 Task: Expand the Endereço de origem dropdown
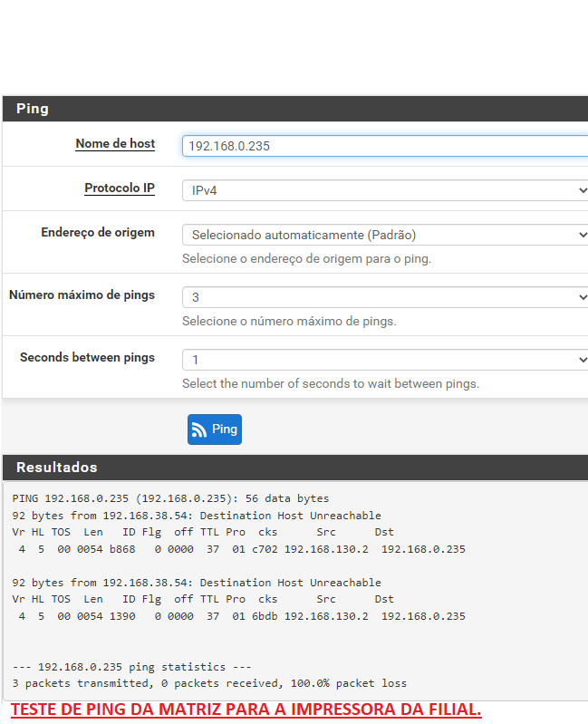pos(385,235)
